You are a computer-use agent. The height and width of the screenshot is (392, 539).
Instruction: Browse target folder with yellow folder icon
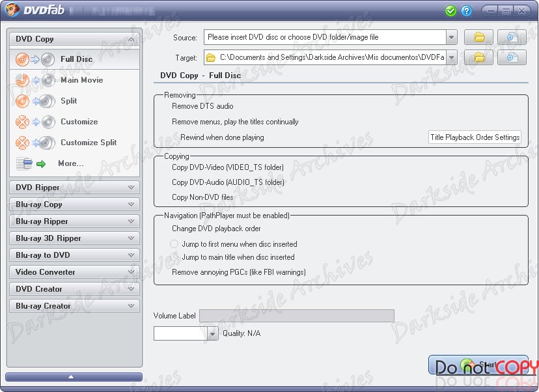pyautogui.click(x=479, y=57)
